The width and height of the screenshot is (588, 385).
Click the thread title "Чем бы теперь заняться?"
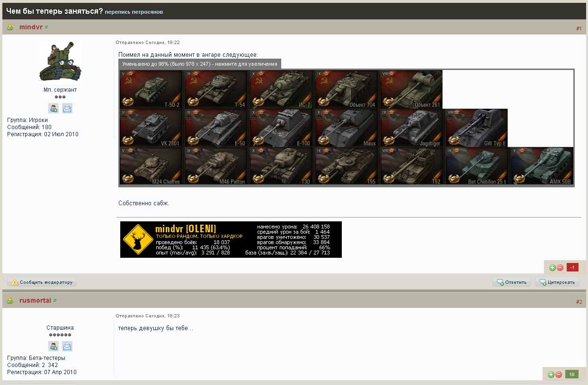54,11
